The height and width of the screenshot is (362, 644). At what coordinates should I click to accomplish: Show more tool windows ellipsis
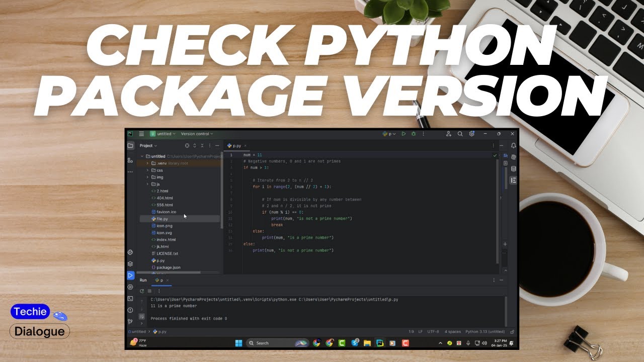tap(130, 172)
